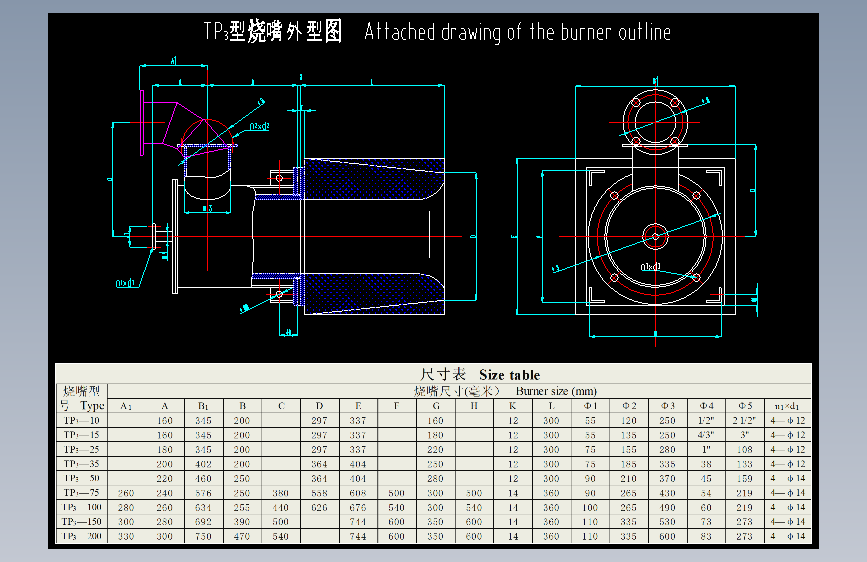The image size is (867, 562).
Task: Select the 'B1' column header
Action: coord(203,406)
